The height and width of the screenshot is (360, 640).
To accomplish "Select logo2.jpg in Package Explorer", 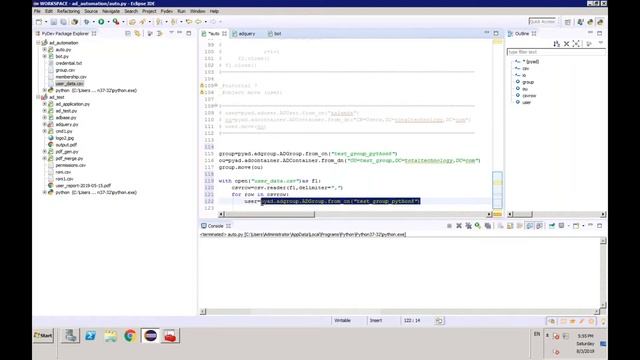I will click(64, 138).
